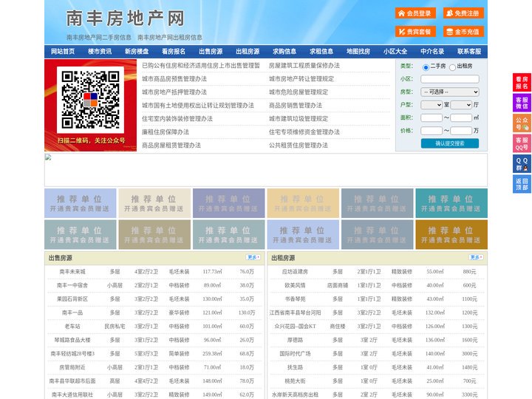Open 房屋建筑工程质量保修办法 article link
The image size is (532, 399).
304,66
